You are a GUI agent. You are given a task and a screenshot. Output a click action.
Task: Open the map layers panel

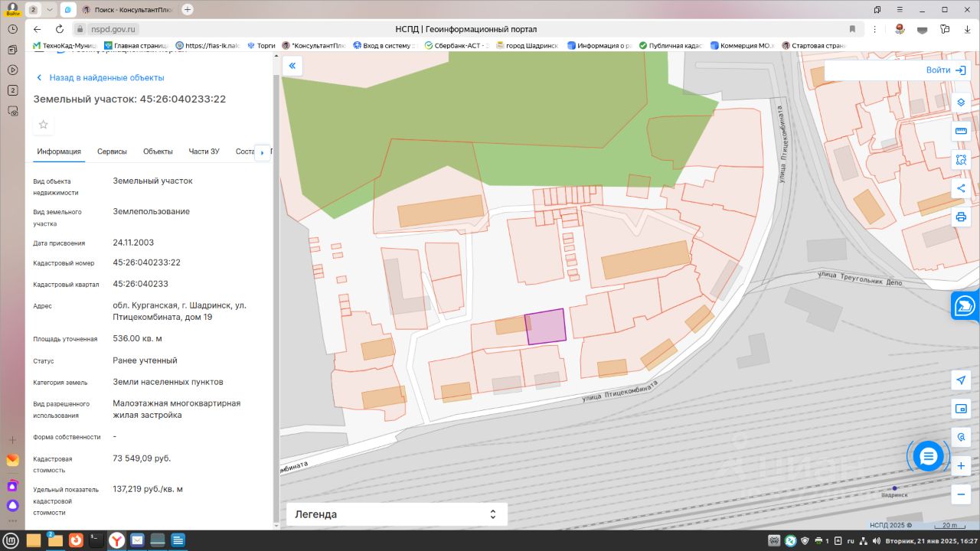[x=961, y=103]
